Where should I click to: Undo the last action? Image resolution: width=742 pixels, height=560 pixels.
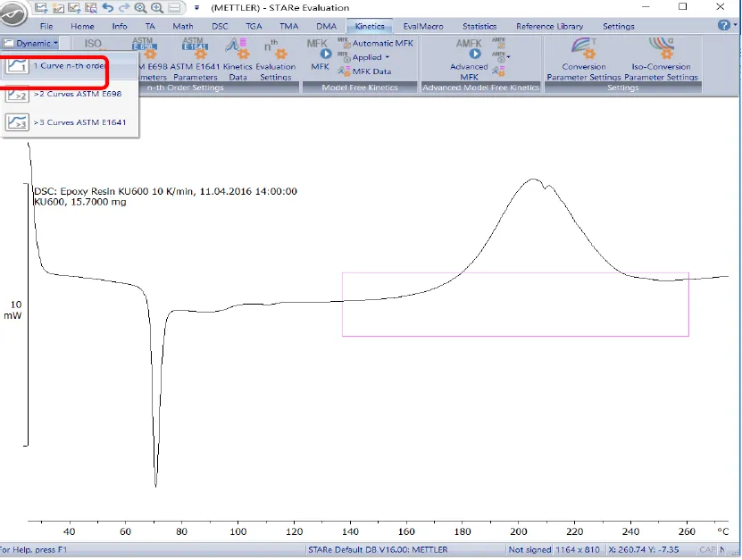(x=108, y=7)
